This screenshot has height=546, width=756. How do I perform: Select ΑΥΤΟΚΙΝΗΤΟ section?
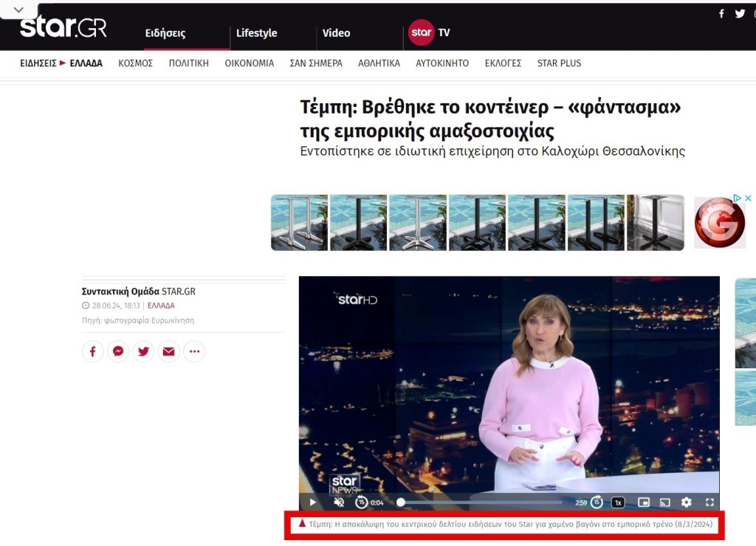coord(442,63)
